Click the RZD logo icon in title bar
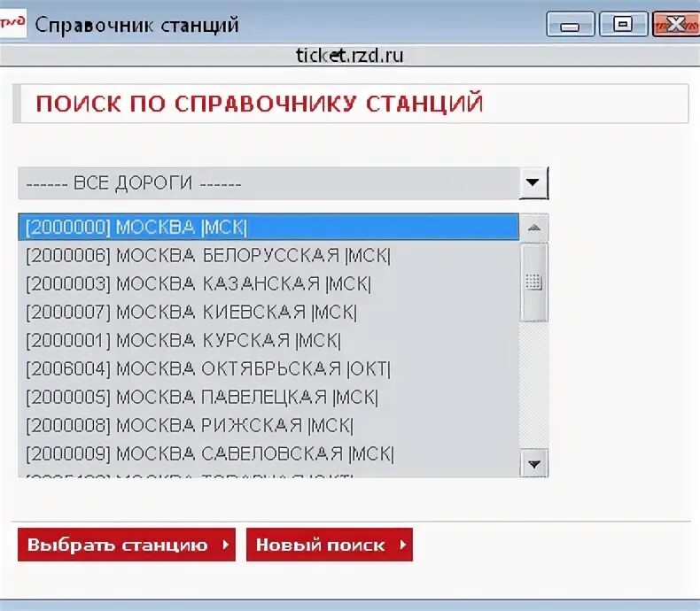Image resolution: width=700 pixels, height=611 pixels. click(x=13, y=23)
